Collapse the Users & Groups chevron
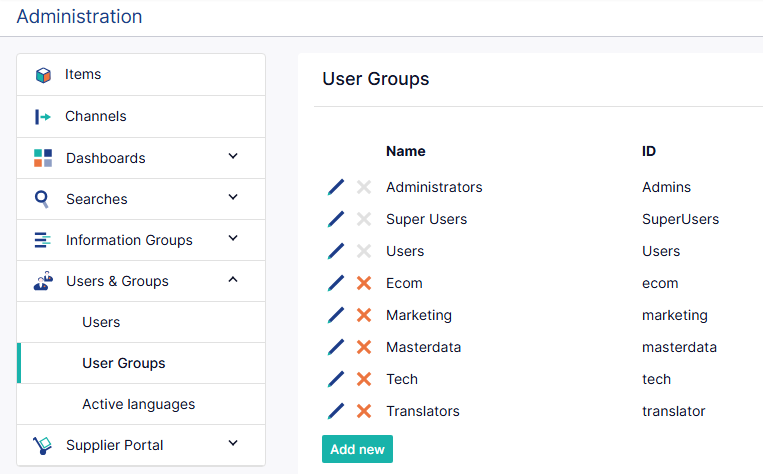 point(233,279)
